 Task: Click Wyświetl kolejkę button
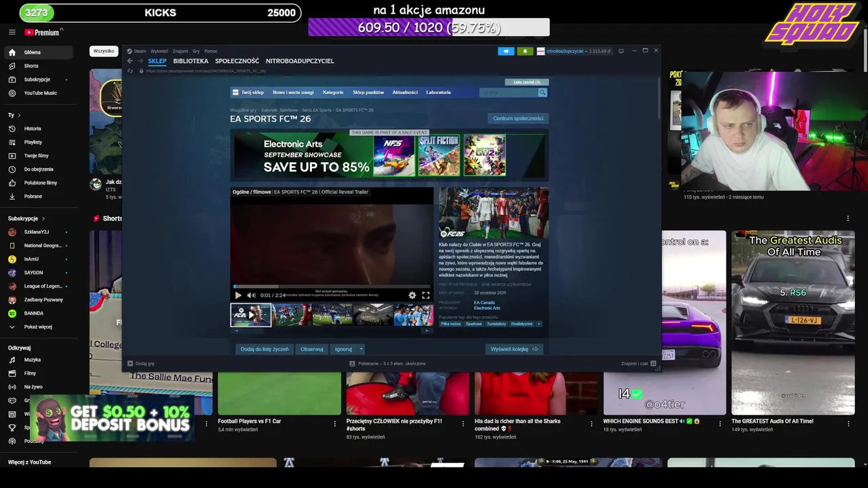point(514,349)
